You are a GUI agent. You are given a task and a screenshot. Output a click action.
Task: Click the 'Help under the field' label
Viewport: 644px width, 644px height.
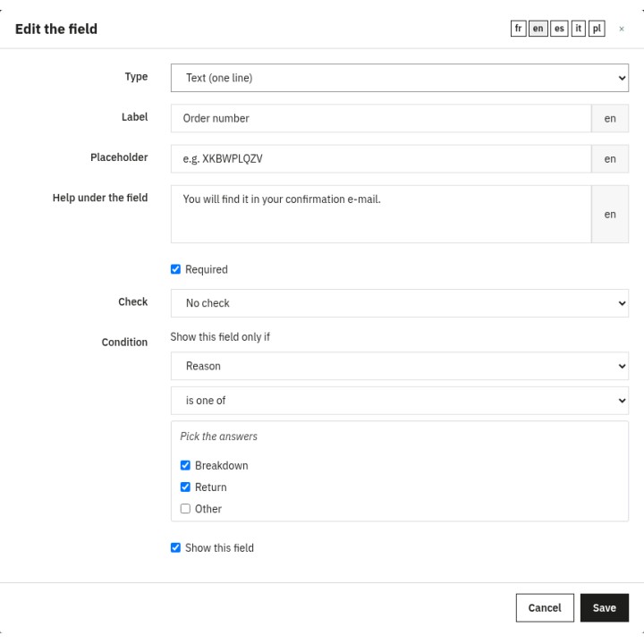pyautogui.click(x=100, y=198)
